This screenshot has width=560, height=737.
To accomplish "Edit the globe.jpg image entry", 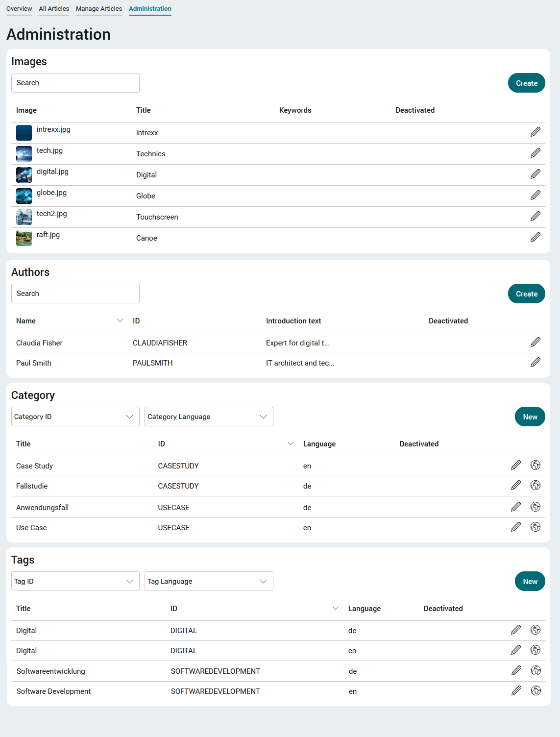I will click(x=536, y=195).
